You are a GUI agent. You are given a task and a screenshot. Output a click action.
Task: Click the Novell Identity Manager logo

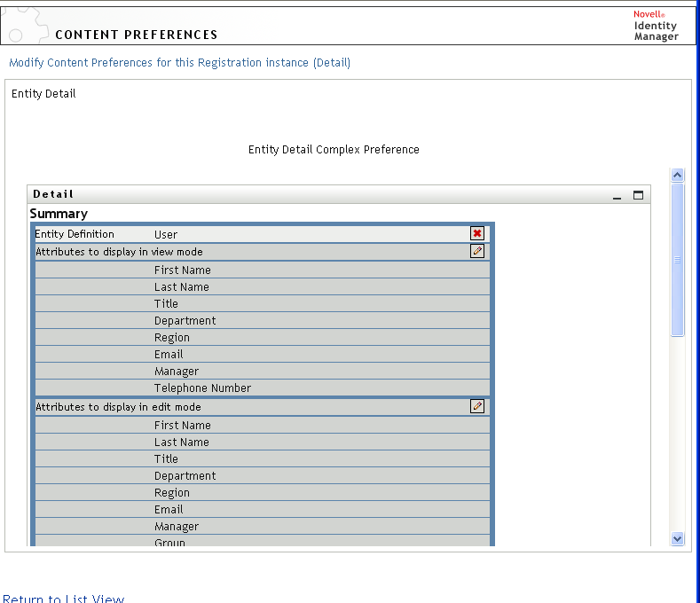(656, 26)
